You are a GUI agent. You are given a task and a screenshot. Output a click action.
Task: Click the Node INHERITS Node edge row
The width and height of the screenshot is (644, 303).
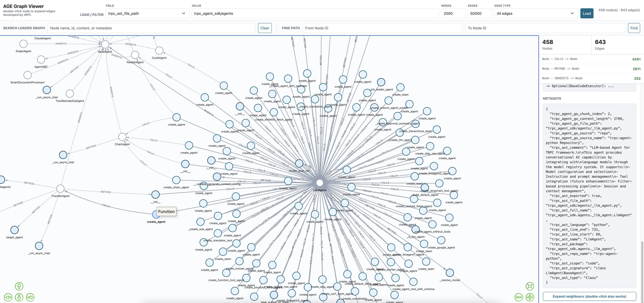pos(591,78)
